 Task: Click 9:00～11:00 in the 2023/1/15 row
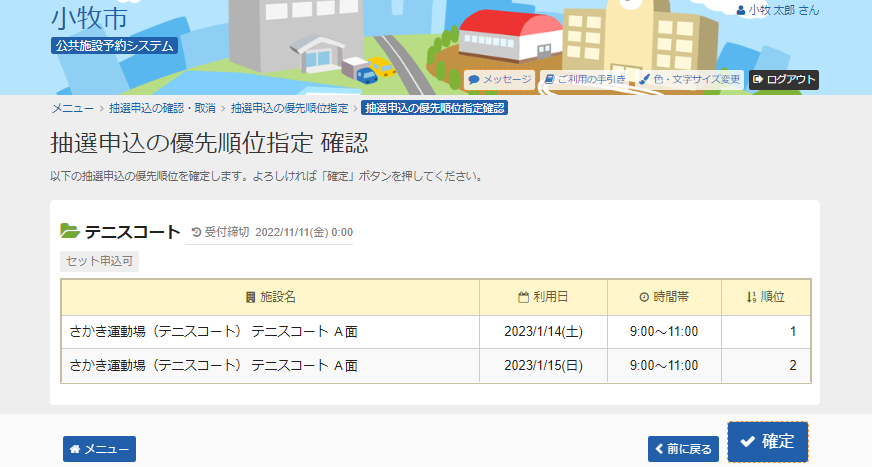click(x=664, y=366)
